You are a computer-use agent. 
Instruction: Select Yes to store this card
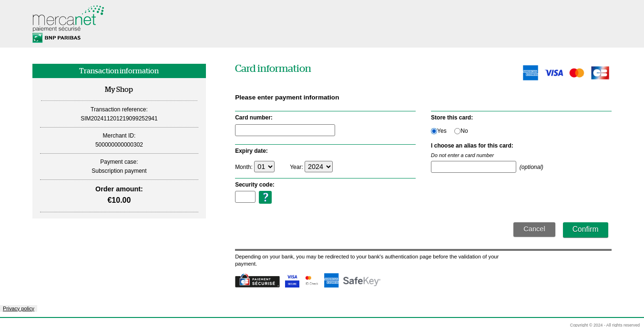(434, 131)
